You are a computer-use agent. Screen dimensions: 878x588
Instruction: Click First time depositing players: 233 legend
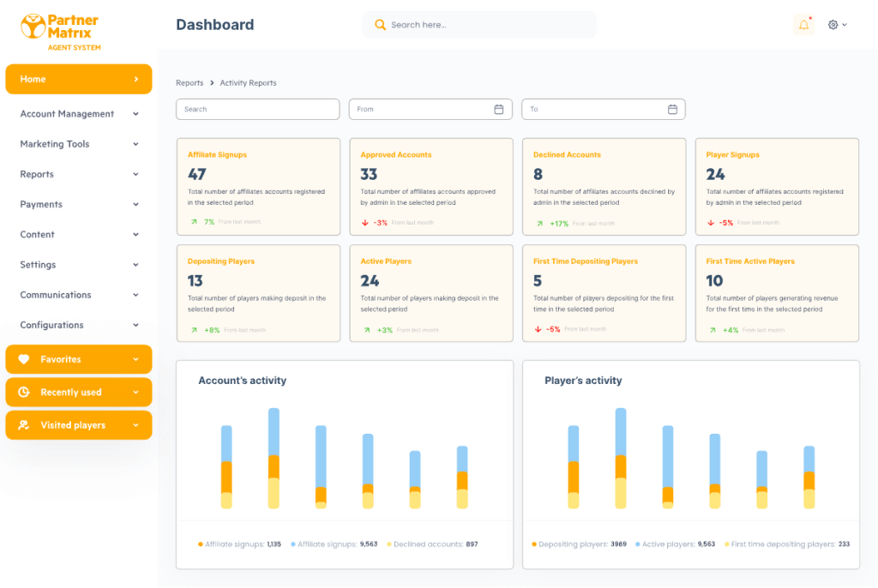(787, 544)
